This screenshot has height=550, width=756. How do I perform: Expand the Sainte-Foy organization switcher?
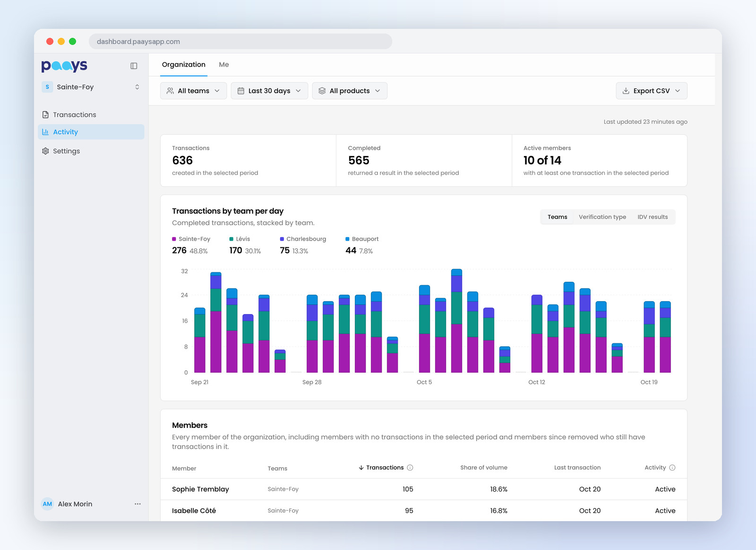91,87
